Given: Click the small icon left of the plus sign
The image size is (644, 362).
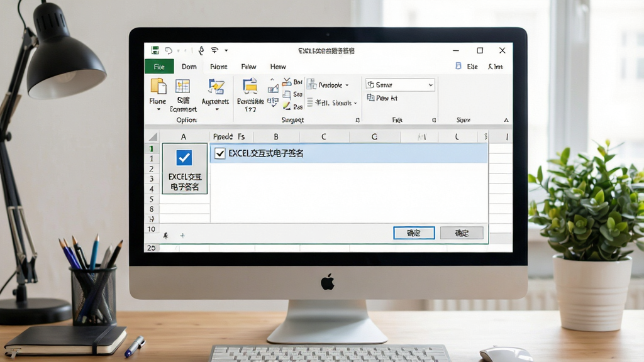Looking at the screenshot, I should [165, 236].
